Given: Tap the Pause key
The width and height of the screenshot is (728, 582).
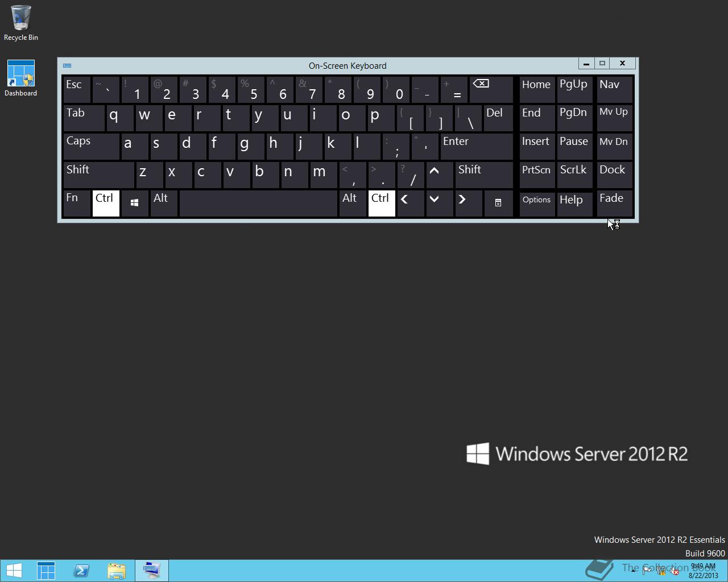Looking at the screenshot, I should click(574, 146).
